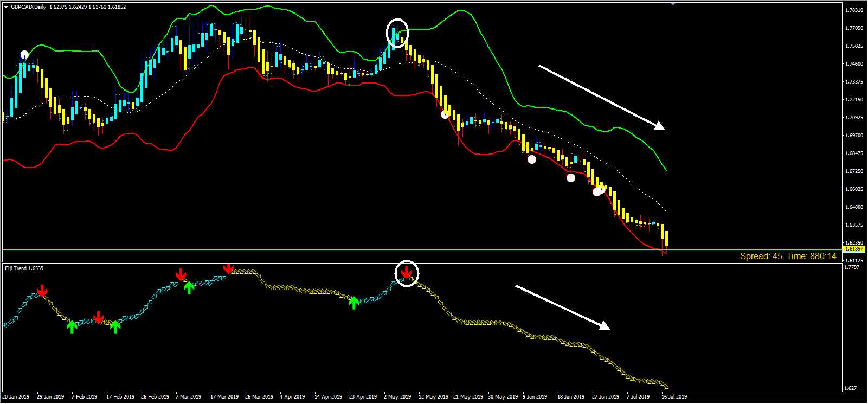
Task: Click the 7 Mar 2019 date label
Action: 189,397
